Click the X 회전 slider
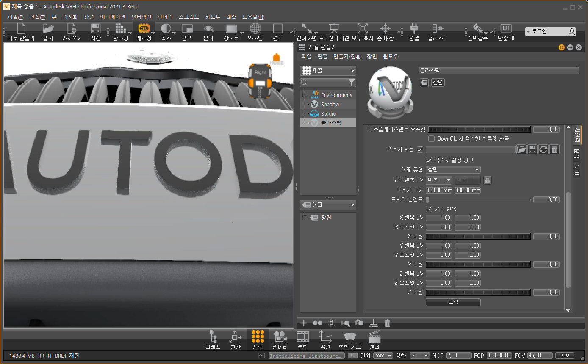 479,237
